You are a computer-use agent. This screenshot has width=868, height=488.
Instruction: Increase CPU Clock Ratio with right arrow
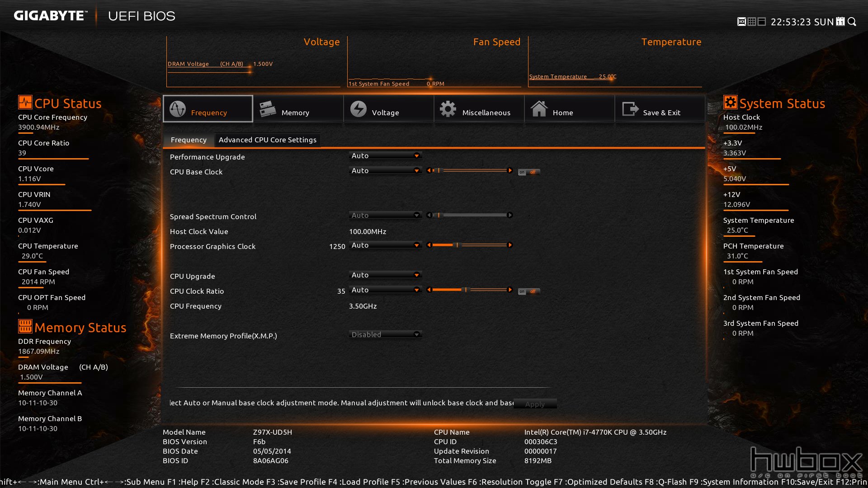pos(510,290)
